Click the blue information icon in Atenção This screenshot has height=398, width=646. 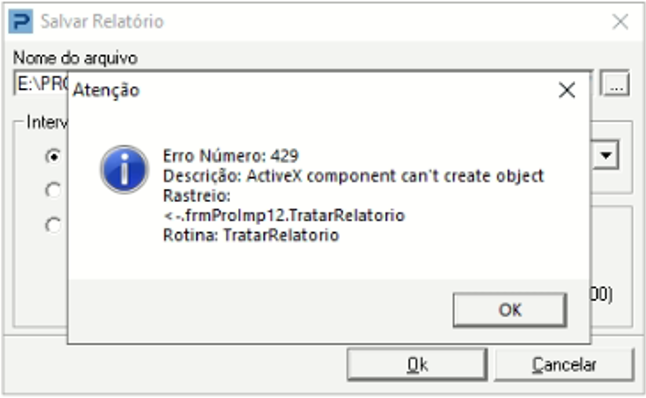124,169
